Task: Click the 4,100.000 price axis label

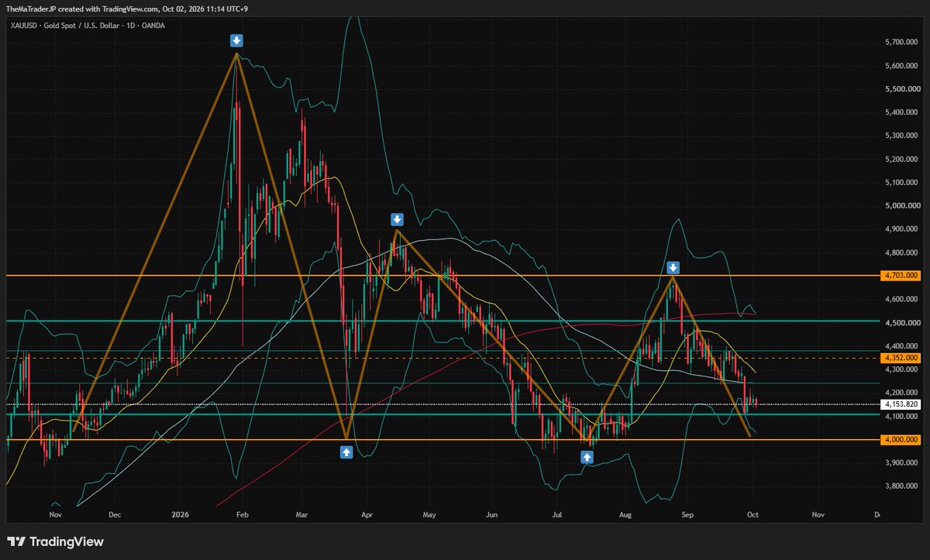Action: pyautogui.click(x=901, y=416)
